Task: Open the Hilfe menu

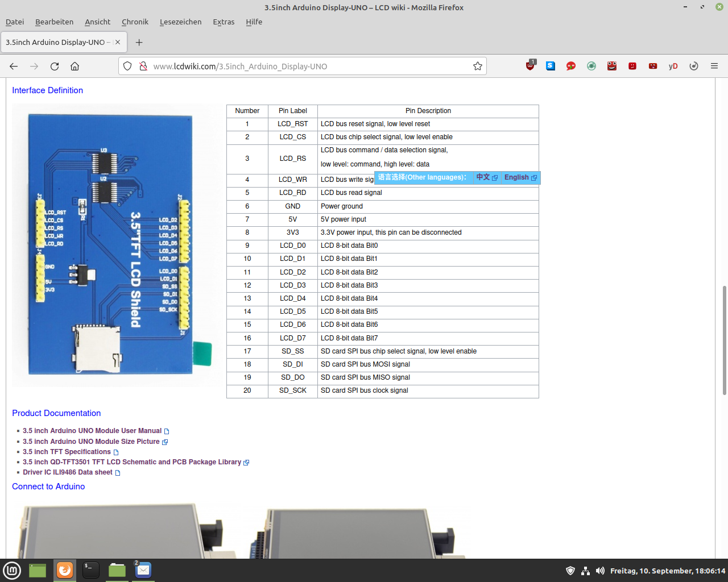Action: click(x=254, y=22)
